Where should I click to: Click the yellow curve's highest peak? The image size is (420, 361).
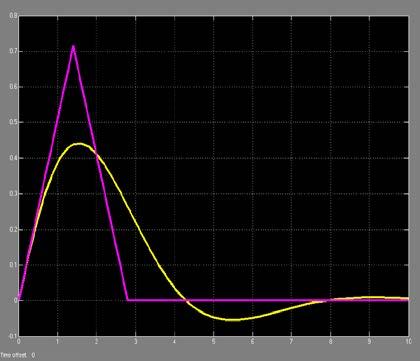pyautogui.click(x=79, y=144)
